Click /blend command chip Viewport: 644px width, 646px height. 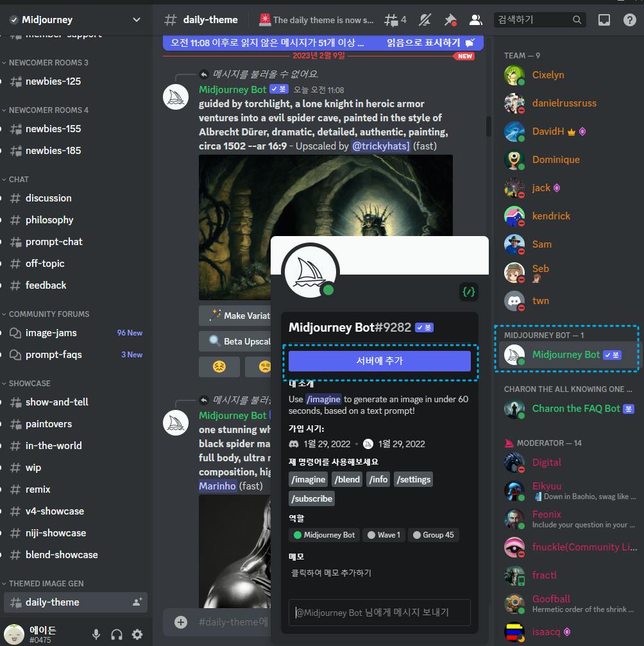point(347,480)
